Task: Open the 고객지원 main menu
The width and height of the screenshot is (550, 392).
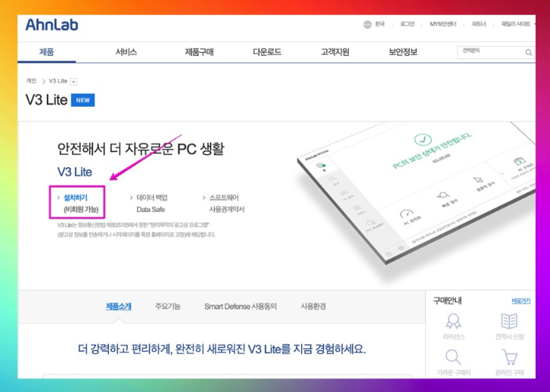Action: pyautogui.click(x=335, y=52)
